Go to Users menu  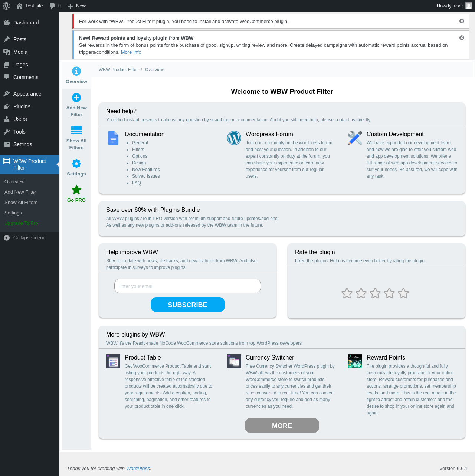[x=30, y=119]
